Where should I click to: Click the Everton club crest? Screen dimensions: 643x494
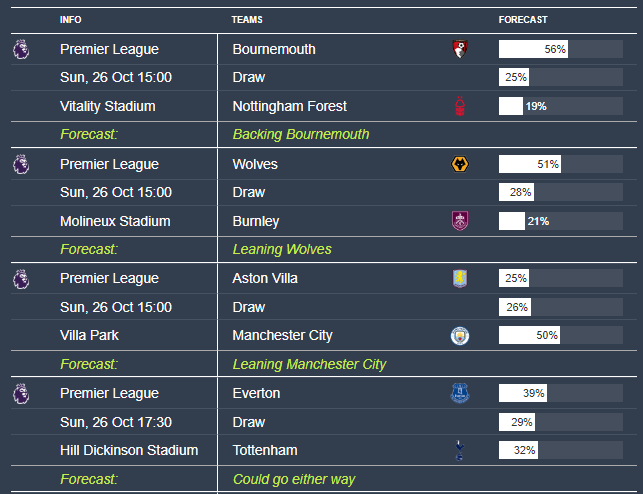[459, 393]
